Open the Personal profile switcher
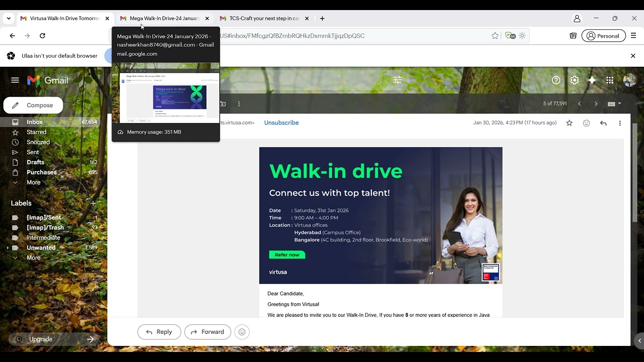Screen dimensions: 644x362 [604, 36]
